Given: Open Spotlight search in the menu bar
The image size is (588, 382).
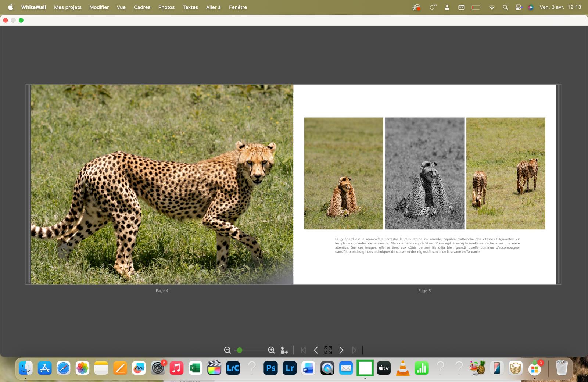Looking at the screenshot, I should click(505, 7).
